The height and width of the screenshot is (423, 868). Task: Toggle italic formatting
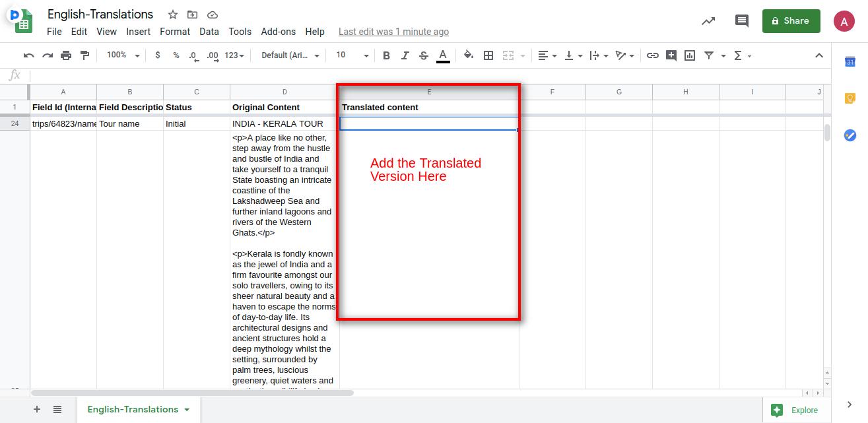tap(405, 55)
